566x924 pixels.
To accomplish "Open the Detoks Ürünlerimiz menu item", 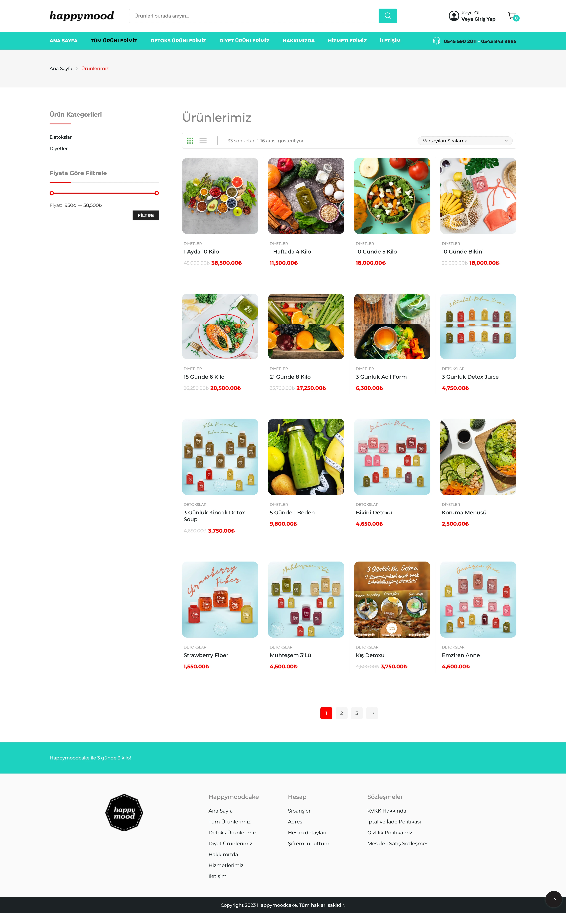I will tap(178, 41).
